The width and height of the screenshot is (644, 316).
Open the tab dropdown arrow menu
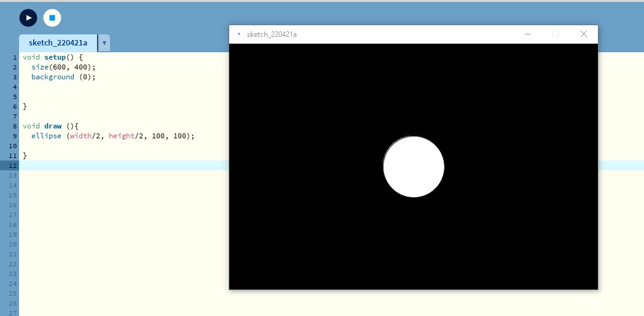pos(104,43)
